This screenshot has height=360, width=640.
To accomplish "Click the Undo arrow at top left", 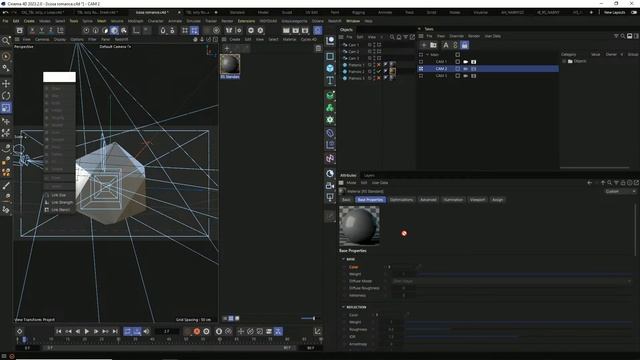I will 5,13.
